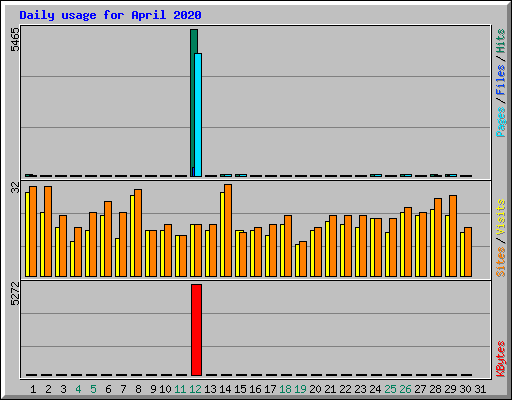This screenshot has height=400, width=512.
Task: Click green weekend day label 4
Action: point(78,389)
